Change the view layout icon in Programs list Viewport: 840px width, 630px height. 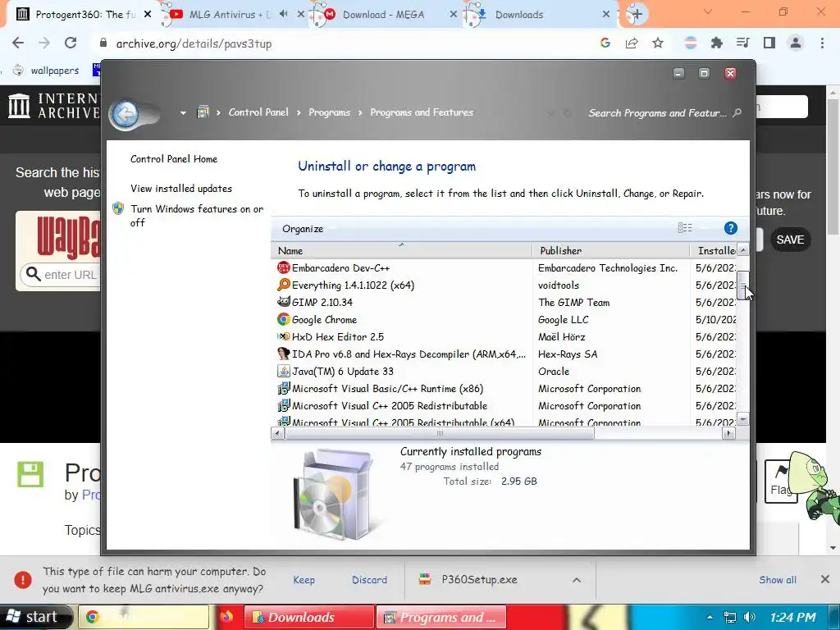coord(685,228)
